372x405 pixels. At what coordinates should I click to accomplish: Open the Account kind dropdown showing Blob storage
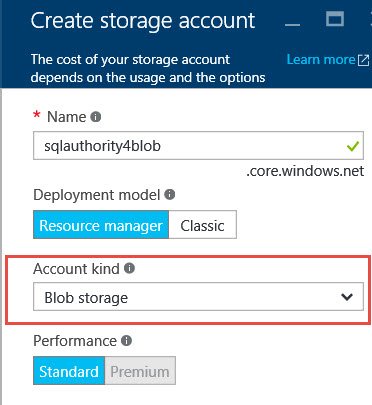[198, 297]
